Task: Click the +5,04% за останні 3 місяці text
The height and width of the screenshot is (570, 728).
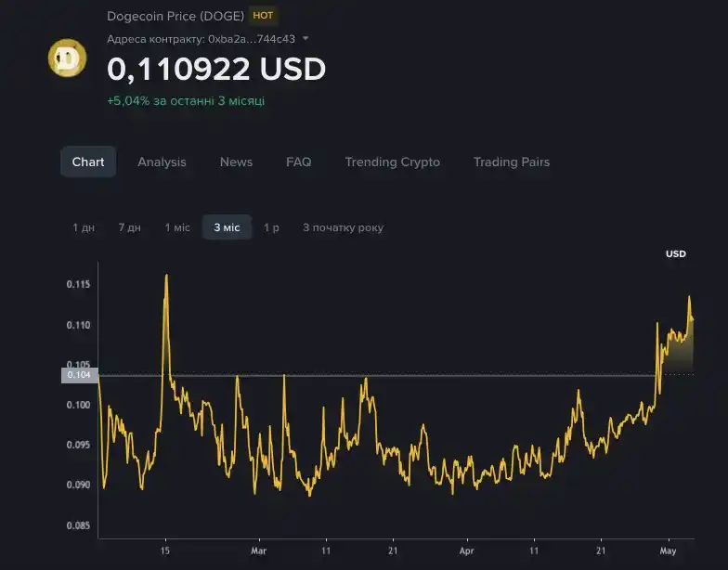Action: 186,100
